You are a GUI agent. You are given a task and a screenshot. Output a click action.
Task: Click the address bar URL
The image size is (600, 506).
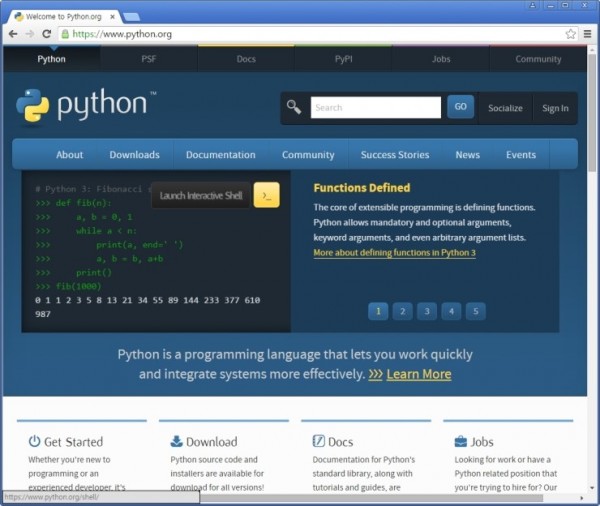(x=122, y=34)
